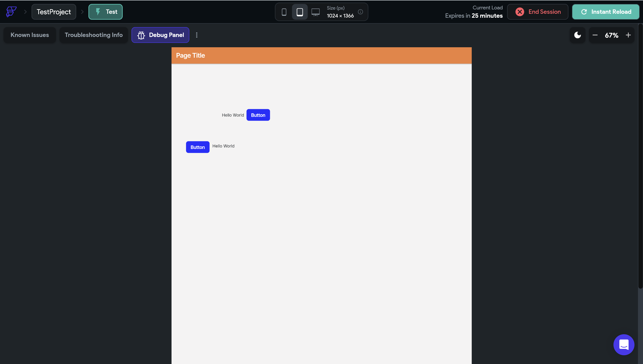
Task: Zoom out with the minus icon
Action: point(595,35)
